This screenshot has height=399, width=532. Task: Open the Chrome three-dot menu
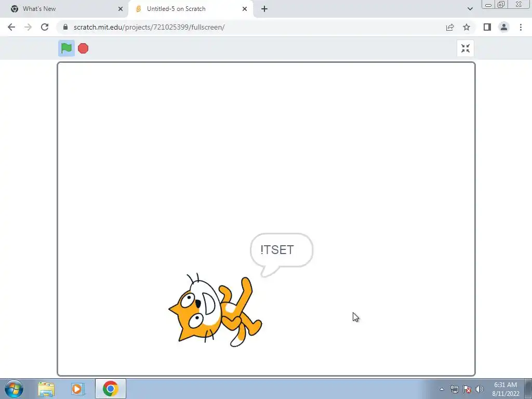click(521, 27)
